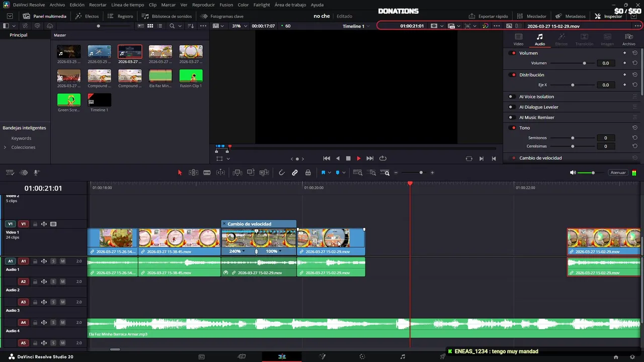Open the Fairlight menu
The height and width of the screenshot is (362, 644).
[x=262, y=5]
